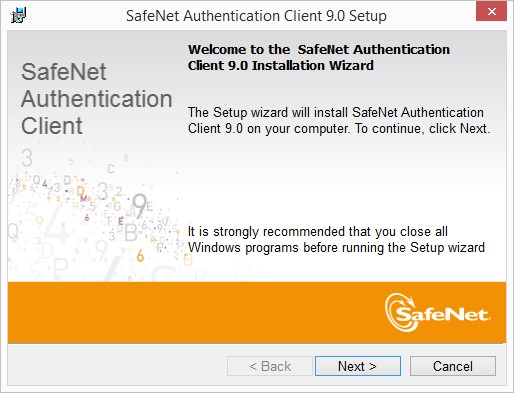This screenshot has height=393, width=514.
Task: Click the window title "SafeNet Authentication Client 9.0 Setup"
Action: point(256,16)
